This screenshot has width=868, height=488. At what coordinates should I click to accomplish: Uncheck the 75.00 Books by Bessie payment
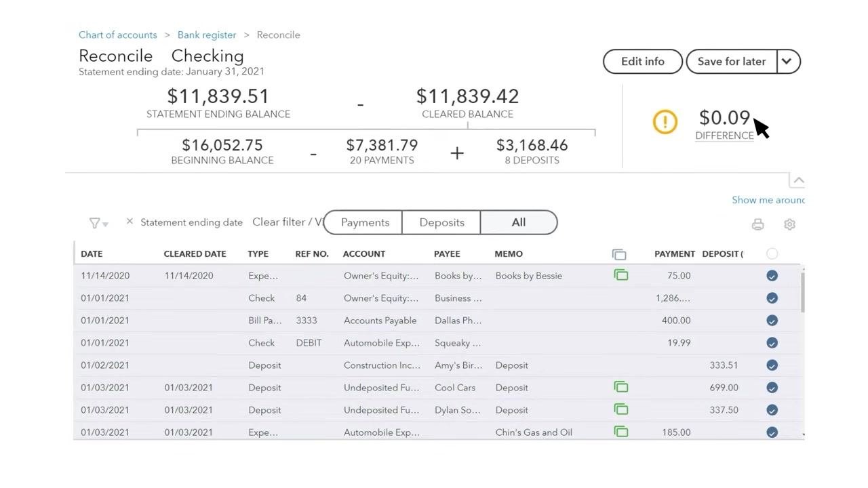(x=772, y=276)
